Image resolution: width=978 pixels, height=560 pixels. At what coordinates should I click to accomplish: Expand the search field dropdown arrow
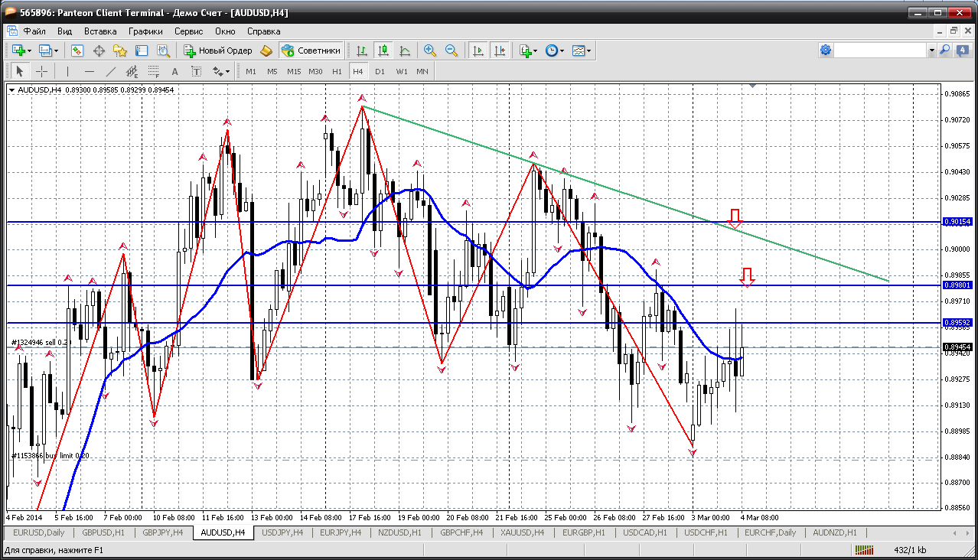click(x=932, y=50)
